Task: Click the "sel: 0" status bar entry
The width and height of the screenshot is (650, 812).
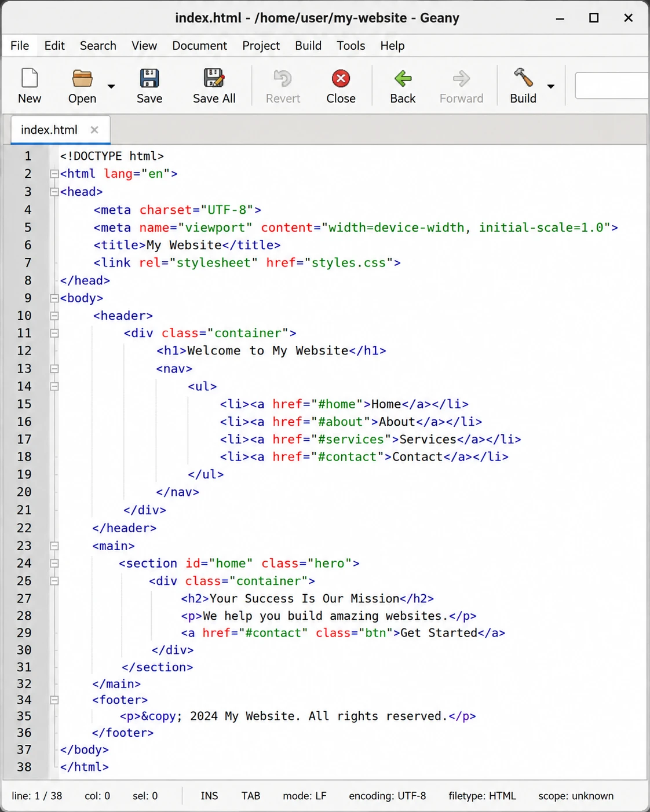Action: tap(145, 796)
